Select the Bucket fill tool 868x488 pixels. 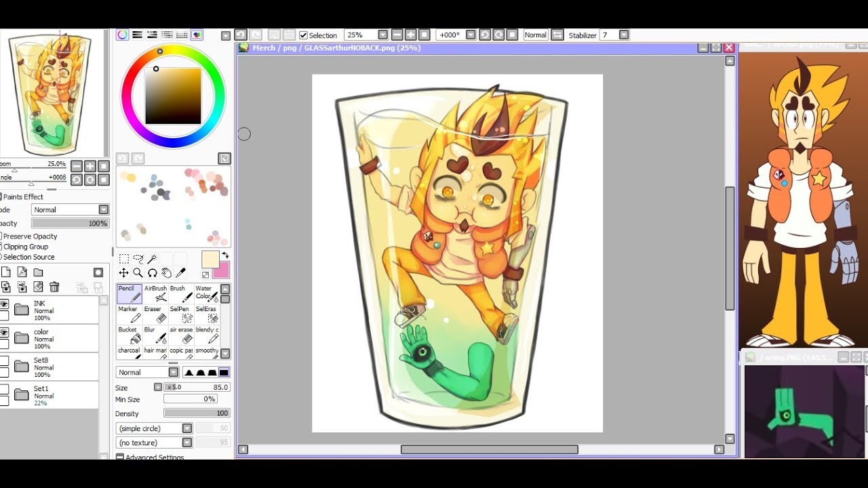pyautogui.click(x=129, y=335)
